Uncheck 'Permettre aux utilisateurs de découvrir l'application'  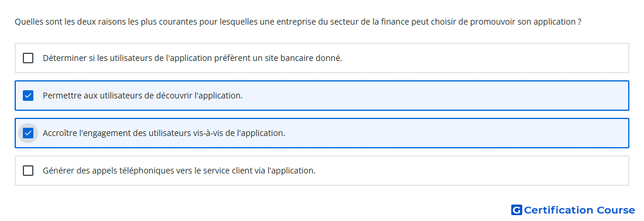point(28,96)
